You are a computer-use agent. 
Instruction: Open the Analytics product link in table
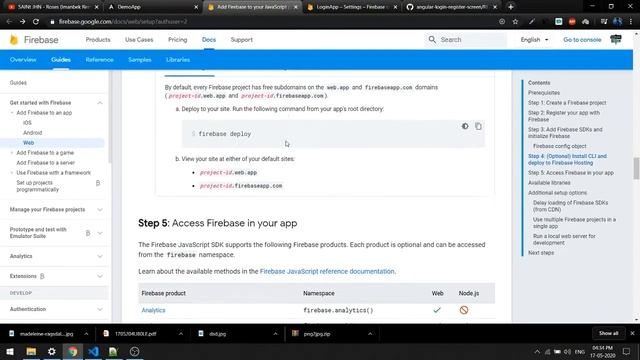point(153,310)
